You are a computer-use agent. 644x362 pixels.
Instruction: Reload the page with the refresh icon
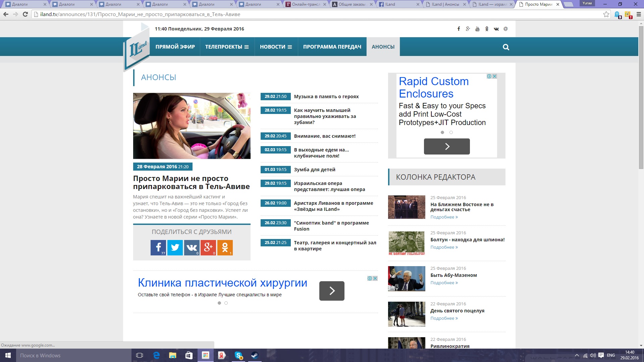pos(25,14)
